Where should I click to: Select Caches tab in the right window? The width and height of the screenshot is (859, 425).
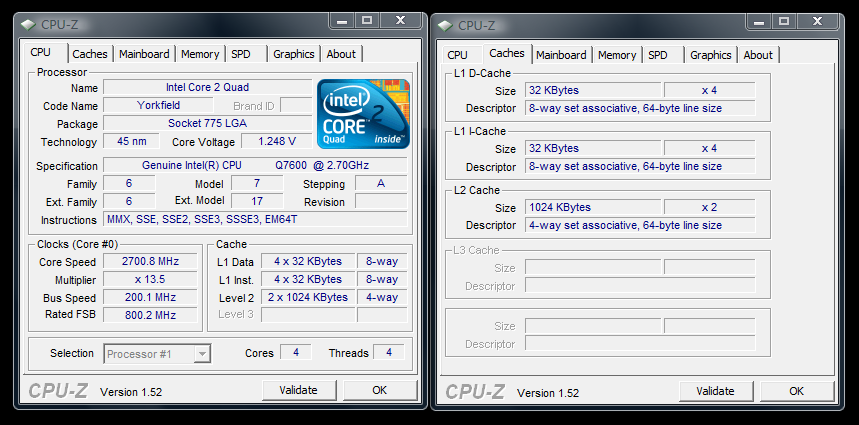click(507, 53)
